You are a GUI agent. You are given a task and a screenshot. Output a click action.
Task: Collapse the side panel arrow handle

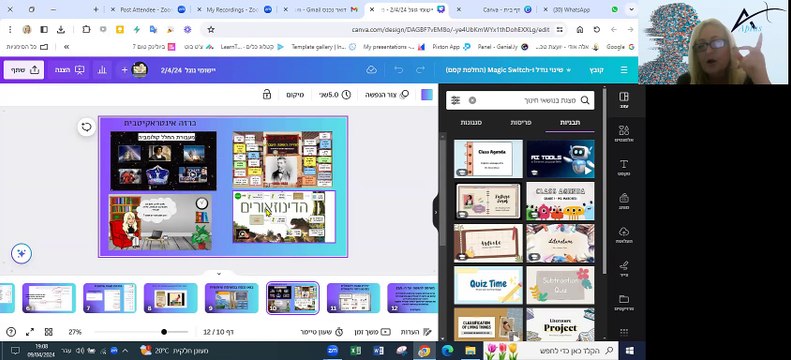[x=436, y=212]
